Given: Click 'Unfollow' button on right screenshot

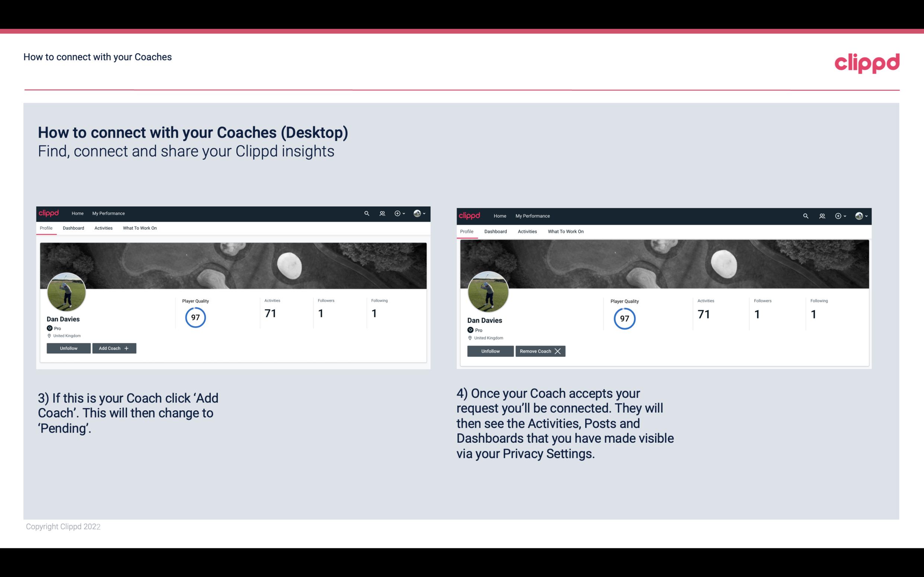Looking at the screenshot, I should (x=490, y=351).
